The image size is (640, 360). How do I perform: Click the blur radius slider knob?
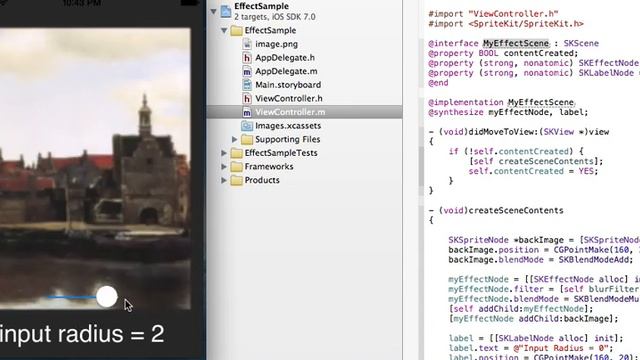(x=107, y=296)
